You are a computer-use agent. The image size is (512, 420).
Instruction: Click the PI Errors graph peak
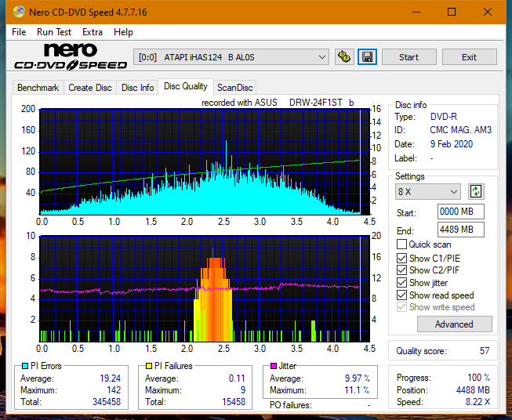[x=226, y=143]
